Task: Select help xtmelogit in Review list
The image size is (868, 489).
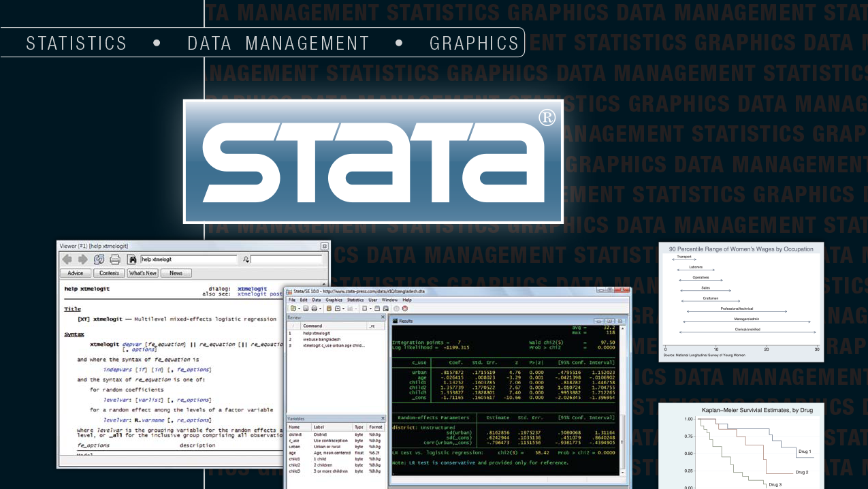Action: (x=335, y=333)
